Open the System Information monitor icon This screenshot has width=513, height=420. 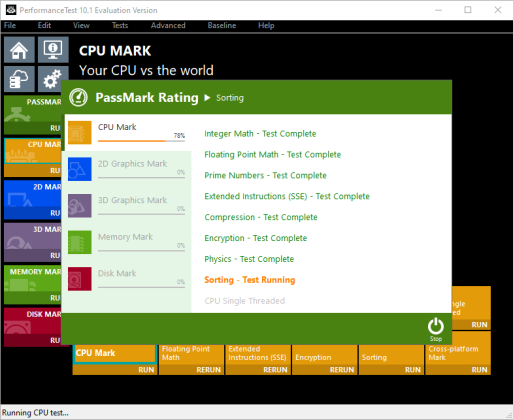[x=53, y=50]
